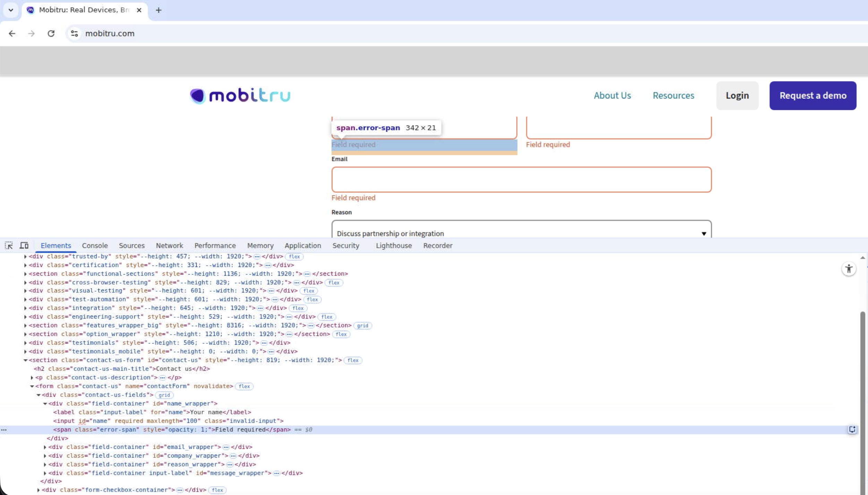Click the About Us link
Image resolution: width=868 pixels, height=495 pixels.
[612, 96]
